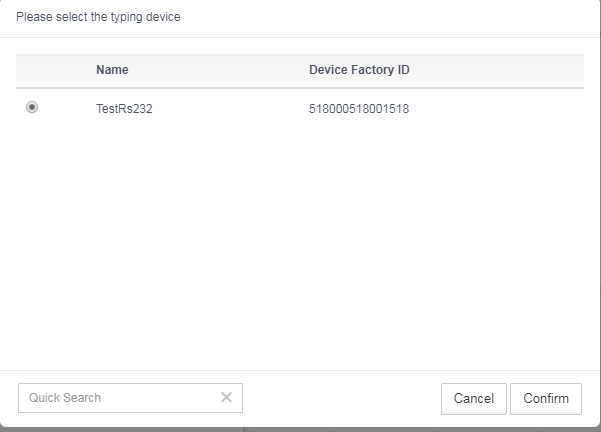The image size is (601, 432).
Task: Click inside the Quick Search box
Action: pyautogui.click(x=130, y=398)
